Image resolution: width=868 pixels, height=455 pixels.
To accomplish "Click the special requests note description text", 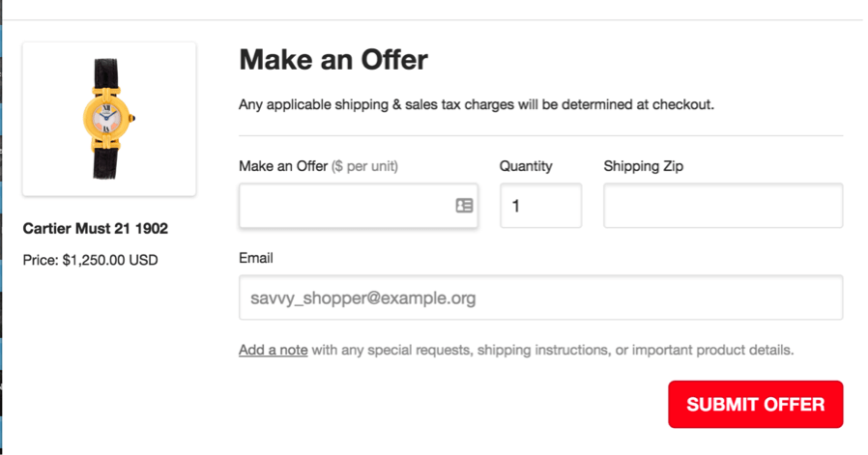I will tap(553, 350).
